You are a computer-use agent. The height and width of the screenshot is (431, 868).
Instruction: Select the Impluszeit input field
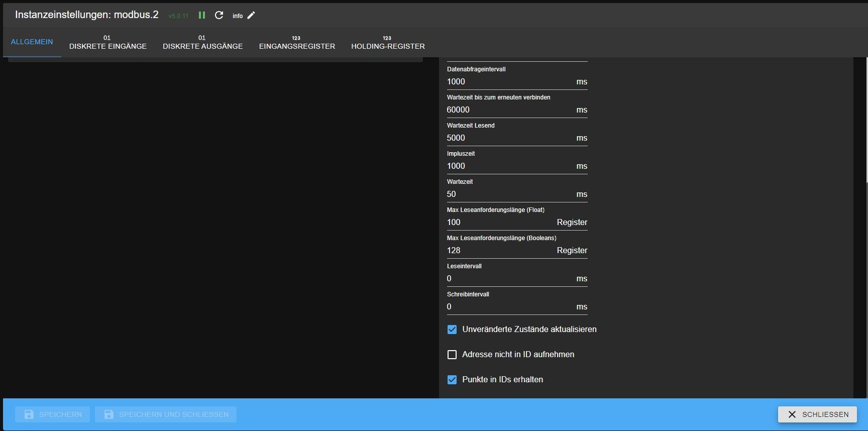tap(507, 166)
